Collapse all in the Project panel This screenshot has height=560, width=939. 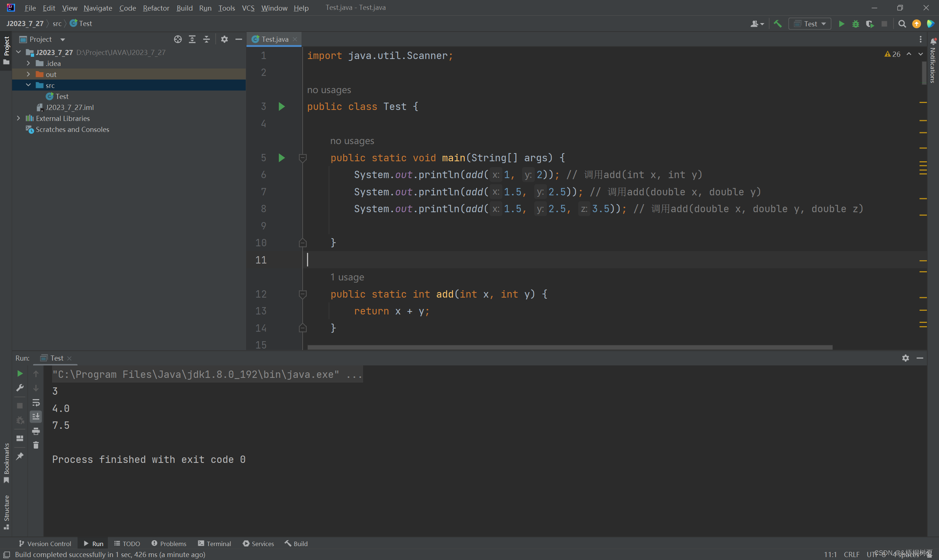pyautogui.click(x=207, y=39)
